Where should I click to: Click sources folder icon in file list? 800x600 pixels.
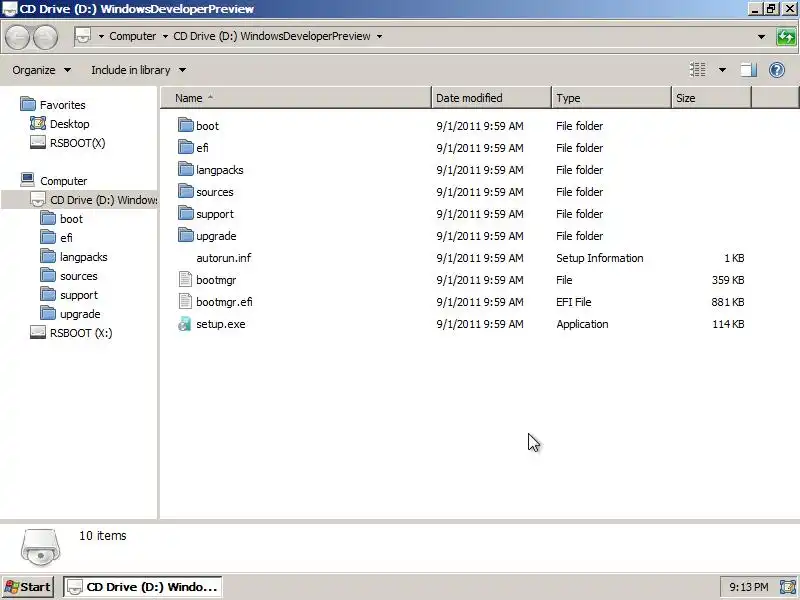click(x=186, y=191)
